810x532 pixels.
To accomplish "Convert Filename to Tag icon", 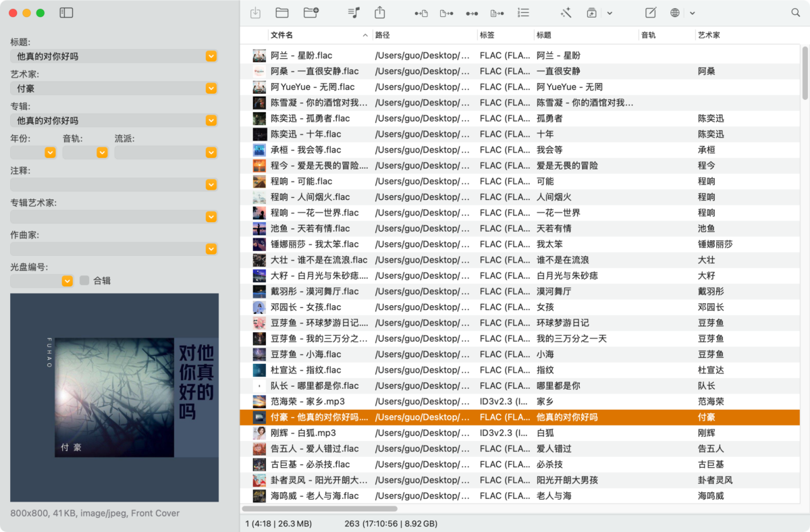I will (446, 13).
